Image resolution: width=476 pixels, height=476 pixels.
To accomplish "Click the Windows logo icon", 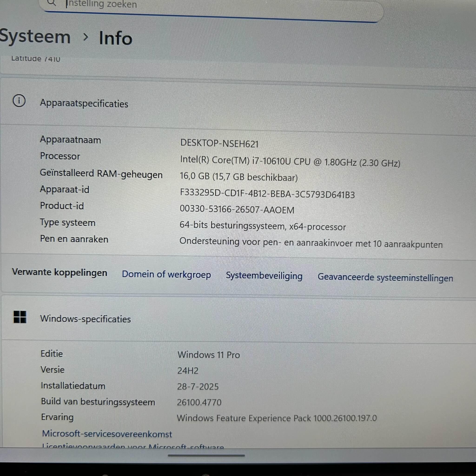I will coord(20,317).
